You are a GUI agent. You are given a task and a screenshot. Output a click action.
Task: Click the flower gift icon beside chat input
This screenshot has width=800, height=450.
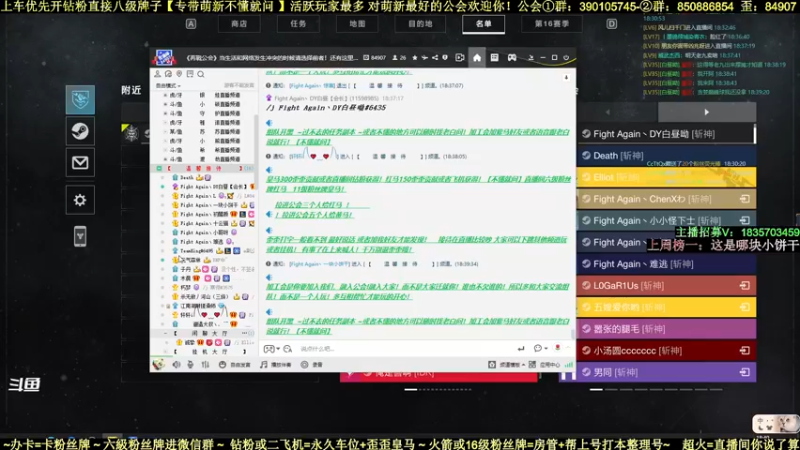pos(558,348)
